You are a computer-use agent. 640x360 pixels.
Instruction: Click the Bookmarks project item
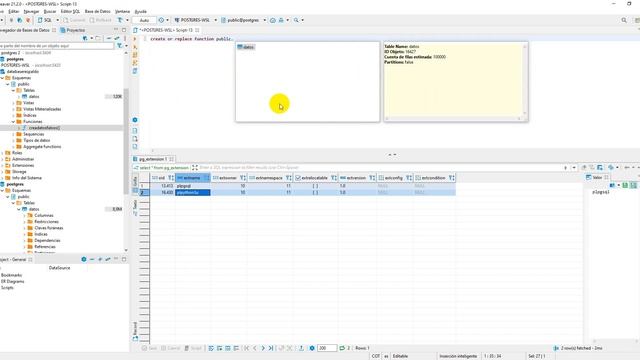point(11,275)
